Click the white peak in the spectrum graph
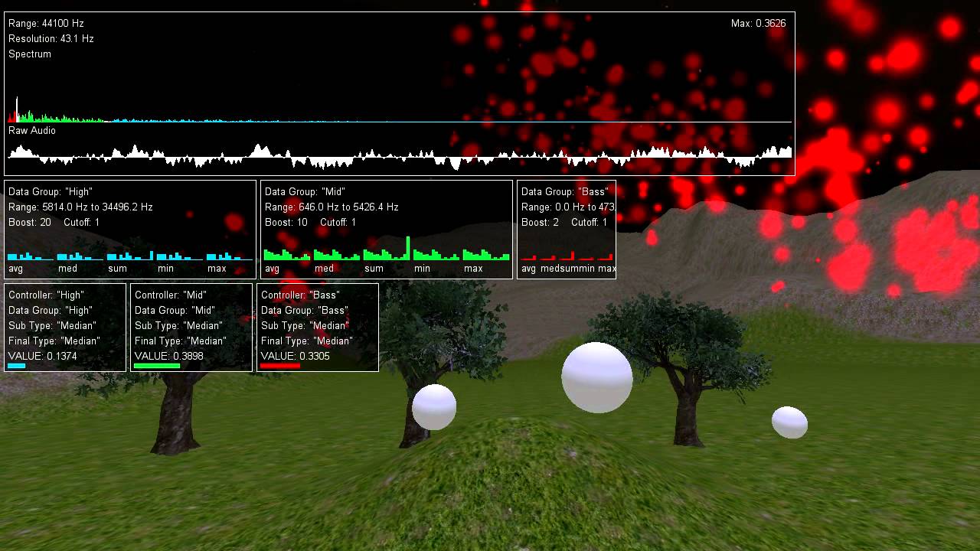The width and height of the screenshot is (980, 551). [x=17, y=109]
